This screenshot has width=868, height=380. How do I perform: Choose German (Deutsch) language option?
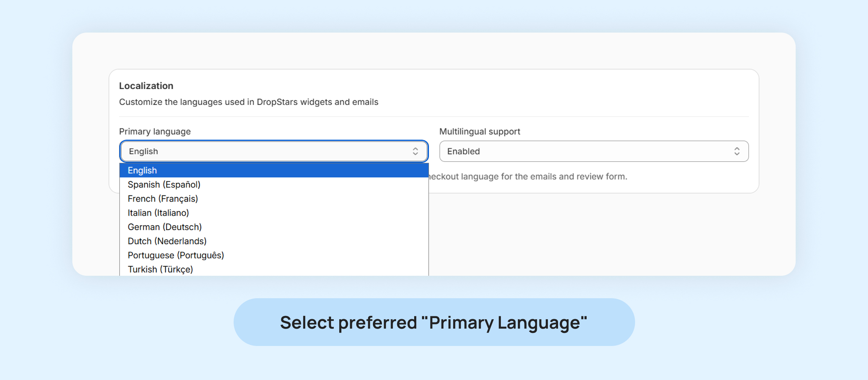pos(165,227)
